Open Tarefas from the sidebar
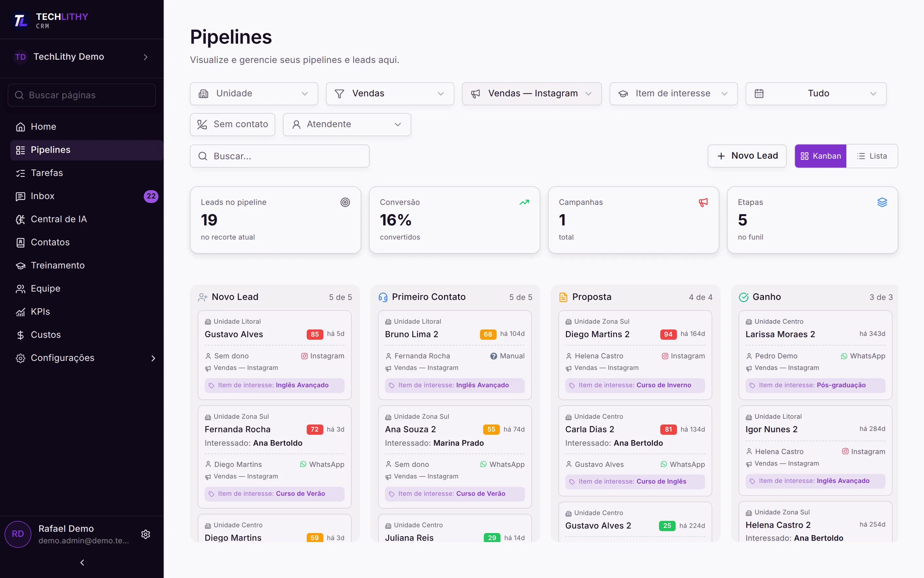The height and width of the screenshot is (578, 924). pos(87,173)
